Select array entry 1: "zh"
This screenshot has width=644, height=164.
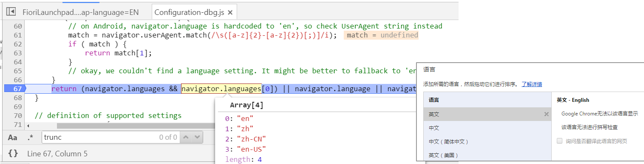click(239, 129)
